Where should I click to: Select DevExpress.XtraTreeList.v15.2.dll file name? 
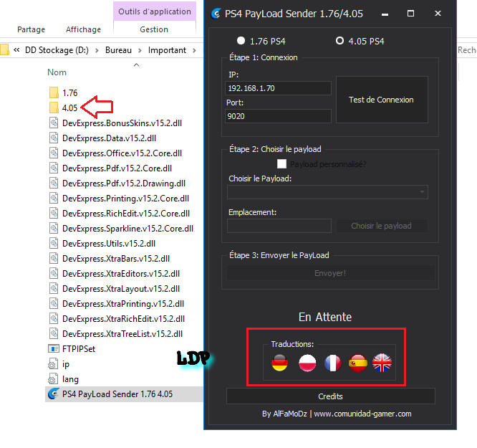(x=122, y=334)
